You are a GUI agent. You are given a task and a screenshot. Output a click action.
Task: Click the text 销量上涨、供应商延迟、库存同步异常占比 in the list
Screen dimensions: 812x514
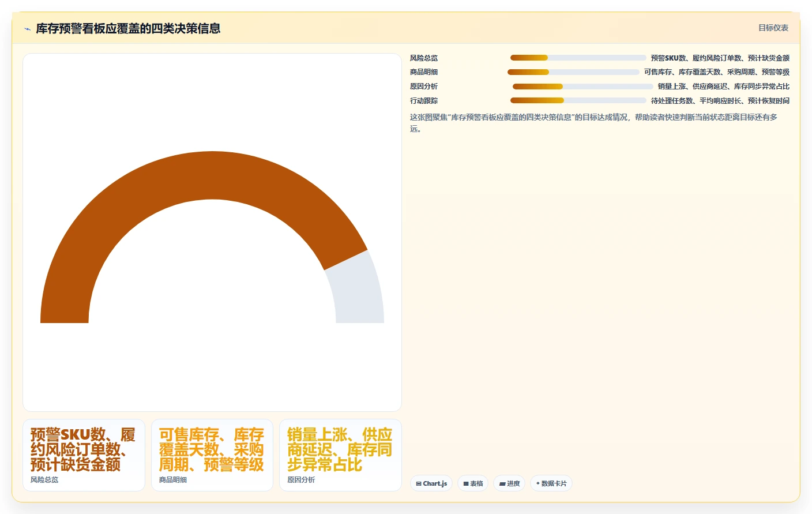(x=724, y=87)
